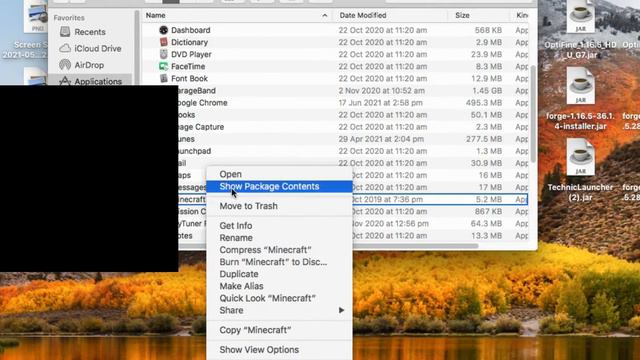Select the Google Chrome row
The width and height of the screenshot is (640, 360).
(x=353, y=103)
